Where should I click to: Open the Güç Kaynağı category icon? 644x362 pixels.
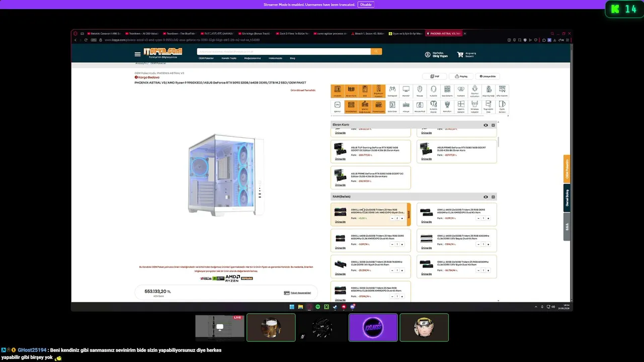click(489, 91)
